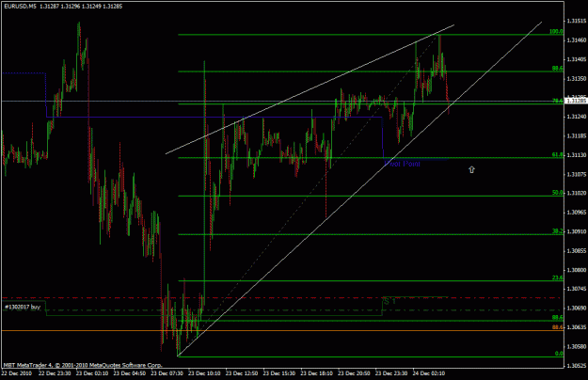Click price axis label 1.30635
The height and width of the screenshot is (380, 588).
tap(577, 327)
